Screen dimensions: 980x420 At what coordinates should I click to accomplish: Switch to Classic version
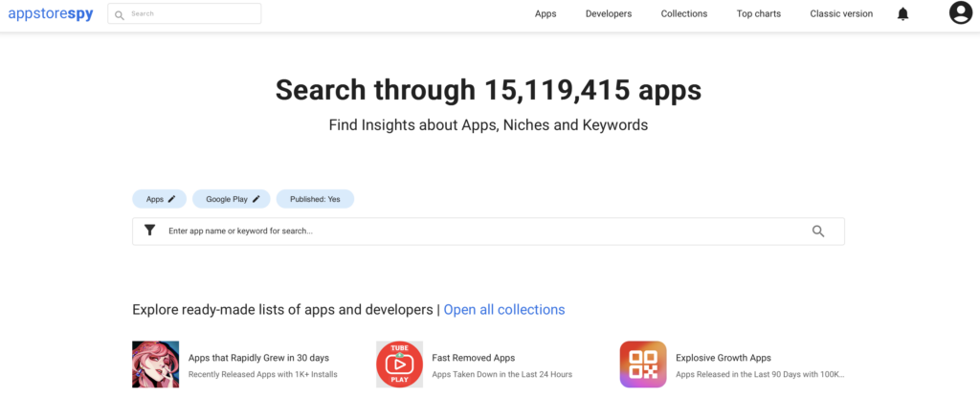[x=840, y=13]
